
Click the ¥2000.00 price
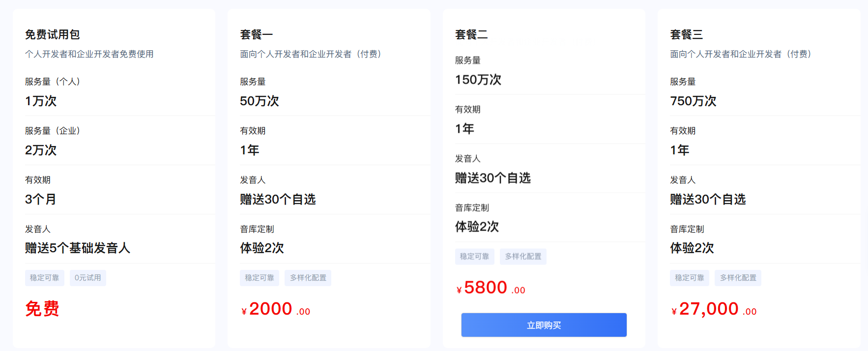point(276,309)
